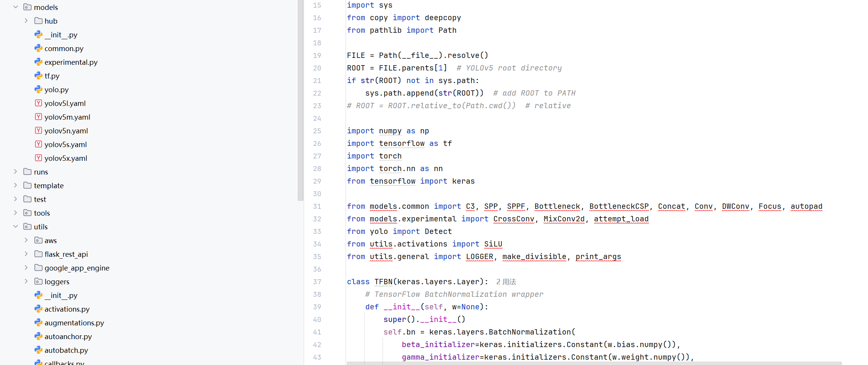Image resolution: width=868 pixels, height=365 pixels.
Task: Click line number 25 in gutter
Action: [317, 131]
